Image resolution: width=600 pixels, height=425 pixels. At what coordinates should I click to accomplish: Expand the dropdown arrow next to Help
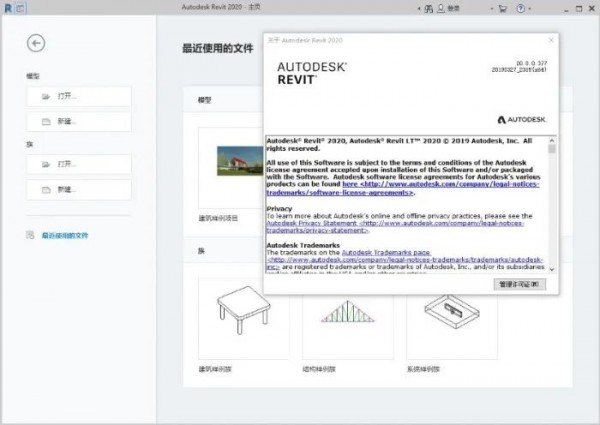[530, 8]
